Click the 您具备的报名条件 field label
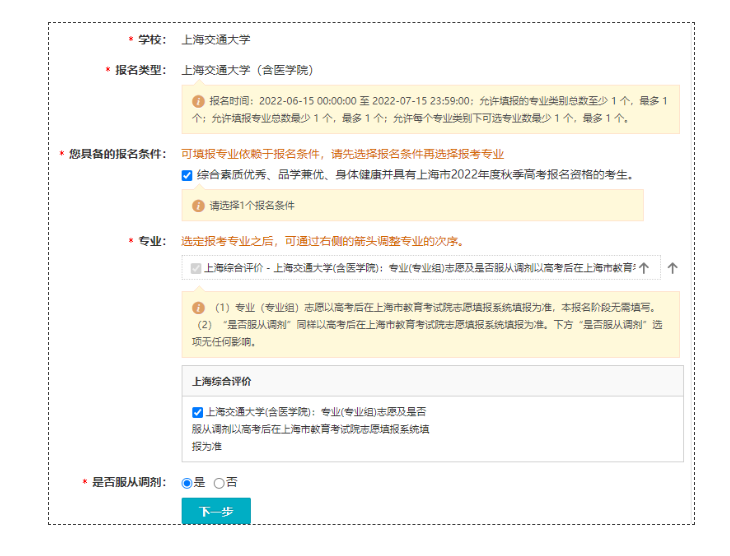This screenshot has height=556, width=730. tap(116, 154)
